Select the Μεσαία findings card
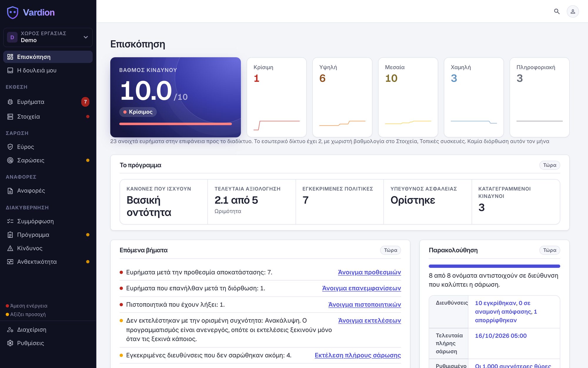 (x=408, y=97)
